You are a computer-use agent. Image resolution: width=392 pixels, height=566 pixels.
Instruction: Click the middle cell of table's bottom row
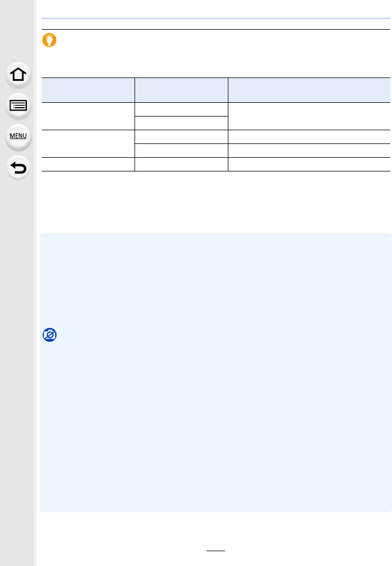coord(181,164)
